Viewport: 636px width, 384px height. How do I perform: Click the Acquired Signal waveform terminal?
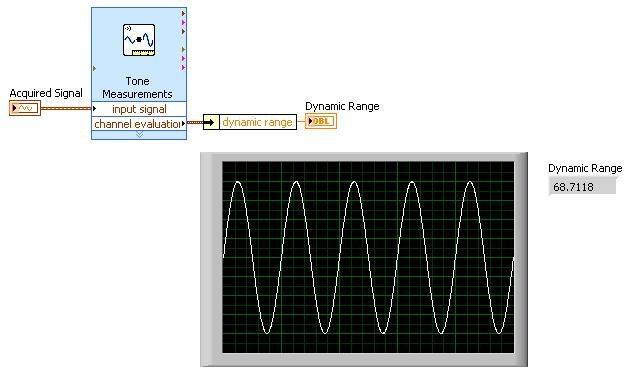25,108
